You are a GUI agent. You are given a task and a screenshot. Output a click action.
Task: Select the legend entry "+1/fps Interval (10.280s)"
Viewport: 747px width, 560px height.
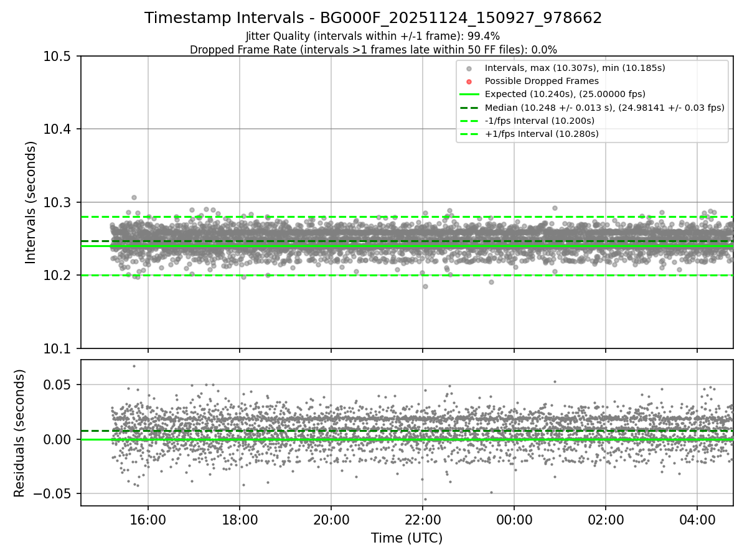(542, 133)
